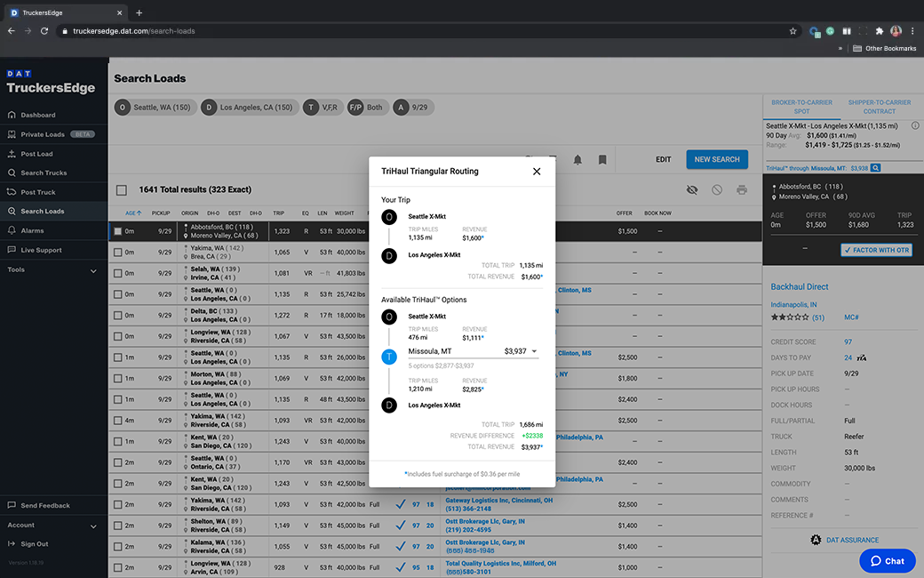Click the EDIT search button
The height and width of the screenshot is (578, 924).
(664, 160)
